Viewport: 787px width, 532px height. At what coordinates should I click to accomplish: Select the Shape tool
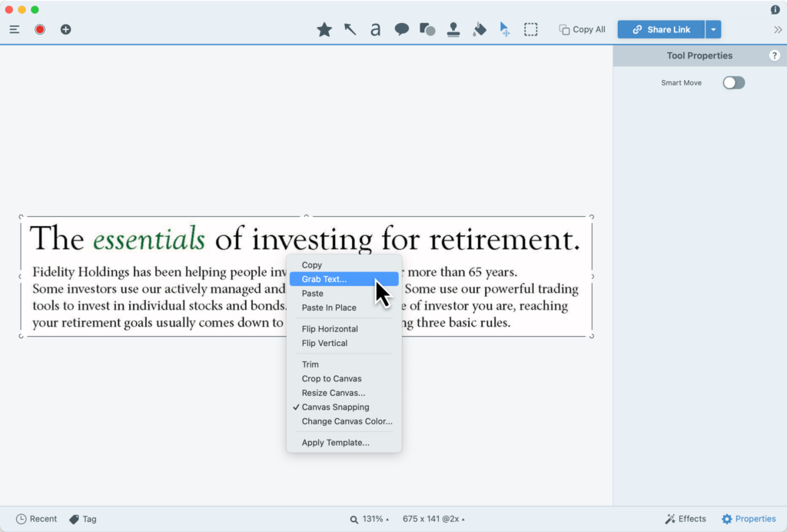point(427,29)
